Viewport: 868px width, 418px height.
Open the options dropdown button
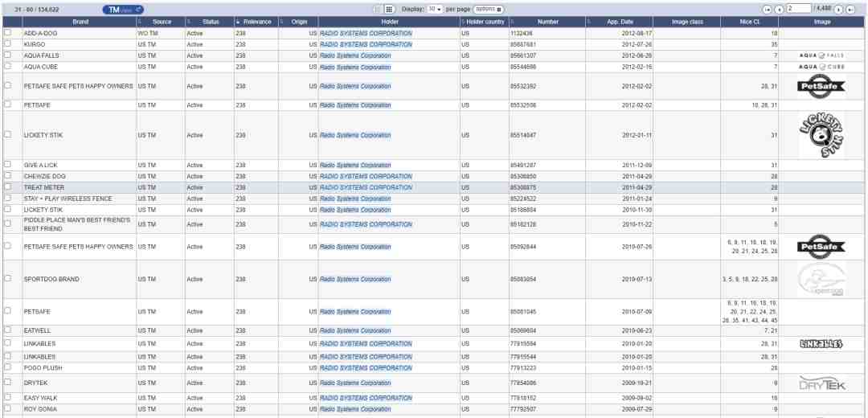[x=488, y=9]
